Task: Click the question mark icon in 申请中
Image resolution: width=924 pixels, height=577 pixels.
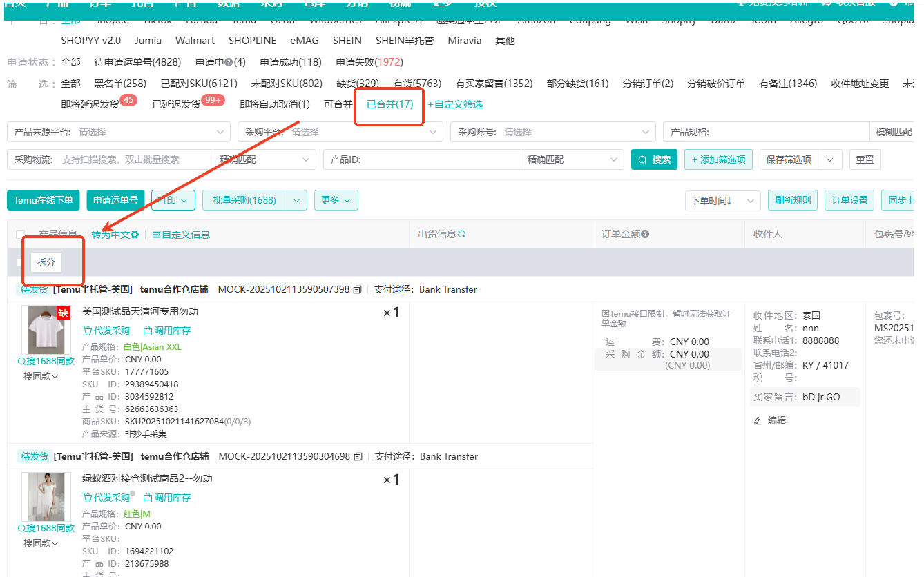Action: [x=229, y=62]
